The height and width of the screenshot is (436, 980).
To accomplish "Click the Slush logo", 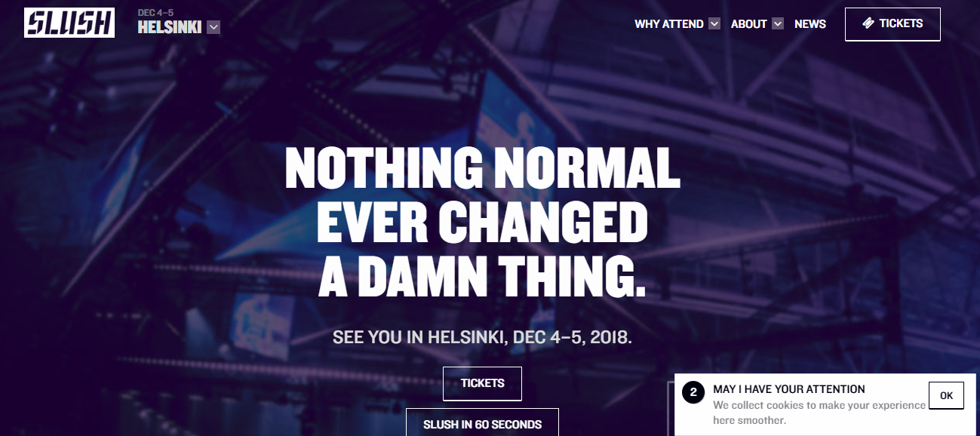I will pos(69,23).
